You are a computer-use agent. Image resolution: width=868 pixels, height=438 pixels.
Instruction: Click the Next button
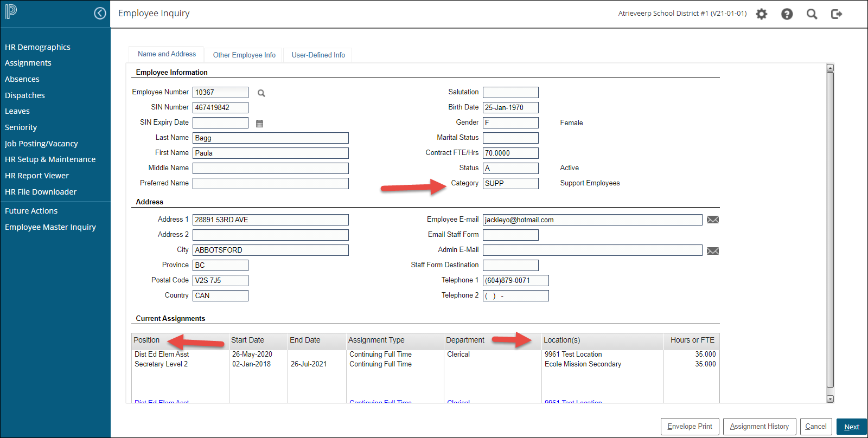[851, 427]
